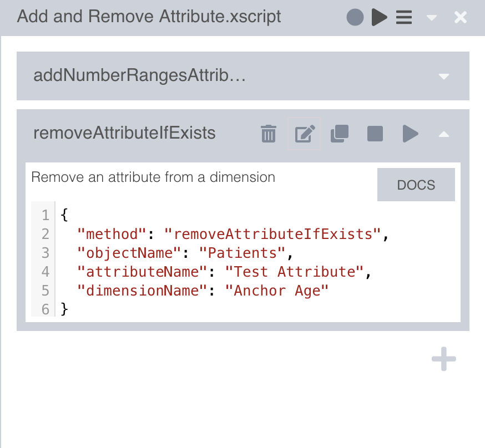Screen dimensions: 485x448
Task: Select the addNumberRangesAttrib… step header
Action: click(x=139, y=75)
